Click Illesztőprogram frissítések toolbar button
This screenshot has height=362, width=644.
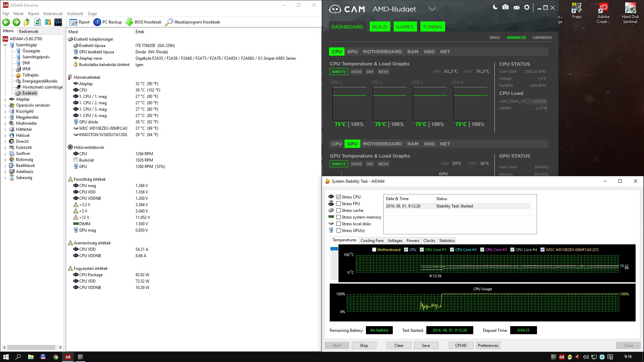click(193, 22)
